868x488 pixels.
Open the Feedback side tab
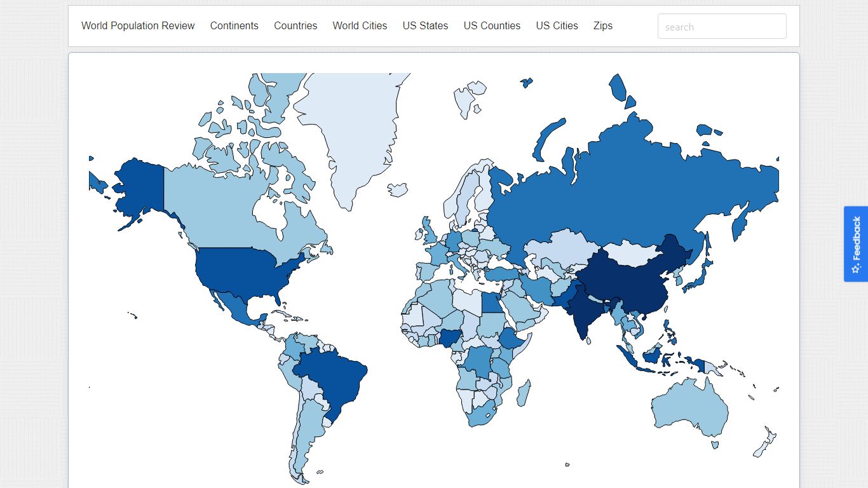[855, 244]
